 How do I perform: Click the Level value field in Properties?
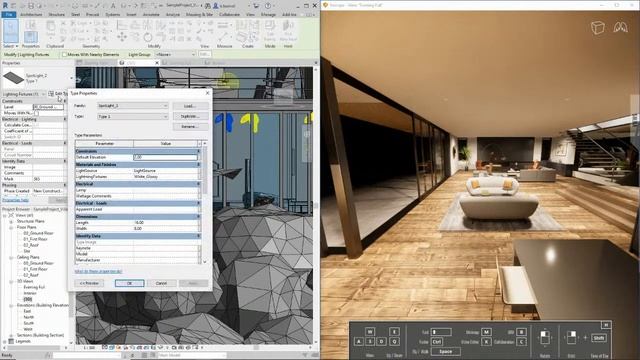coord(49,107)
